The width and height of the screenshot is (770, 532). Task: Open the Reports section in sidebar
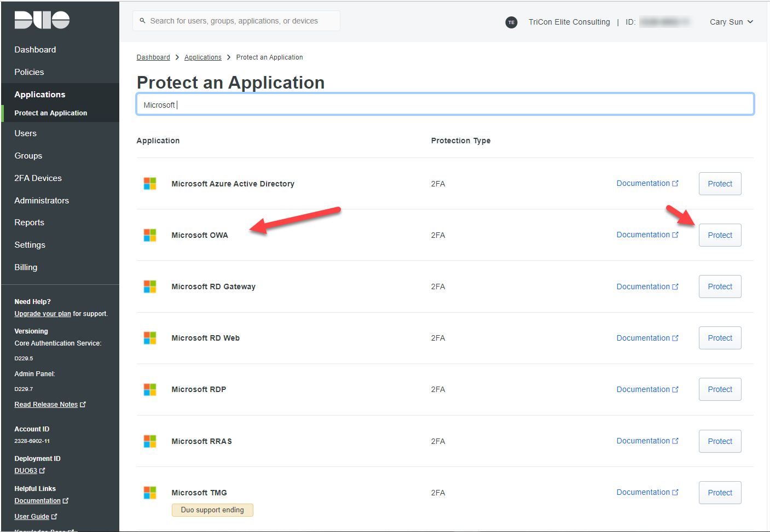(30, 223)
